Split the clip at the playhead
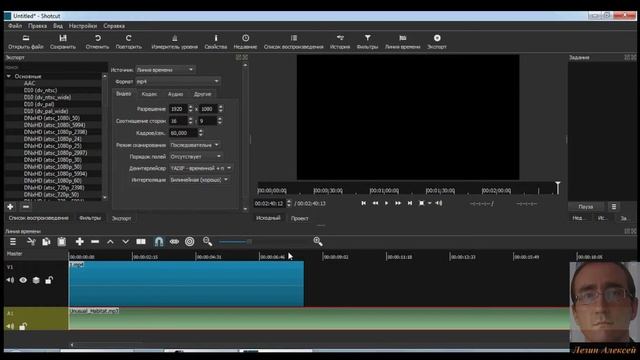Image resolution: width=640 pixels, height=360 pixels. 141,242
